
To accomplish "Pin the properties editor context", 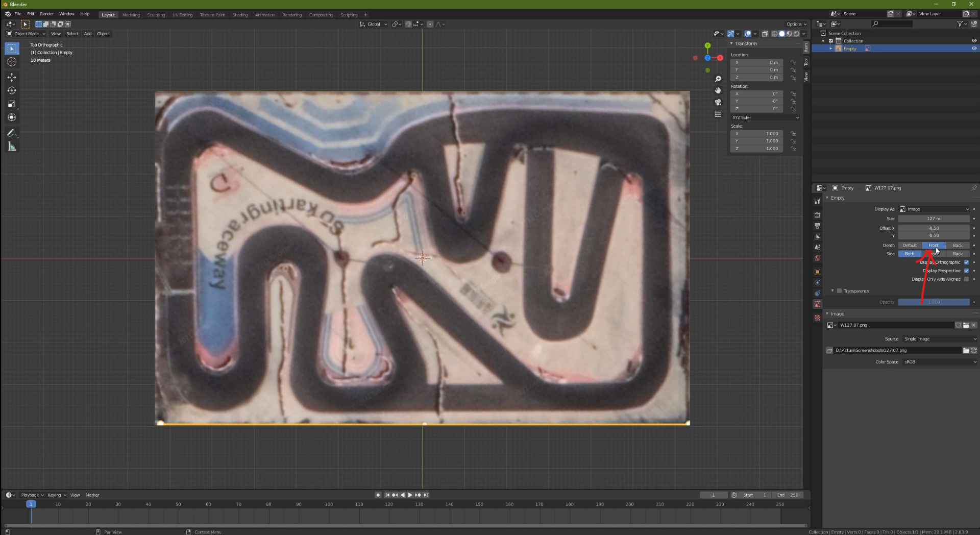I will point(973,188).
